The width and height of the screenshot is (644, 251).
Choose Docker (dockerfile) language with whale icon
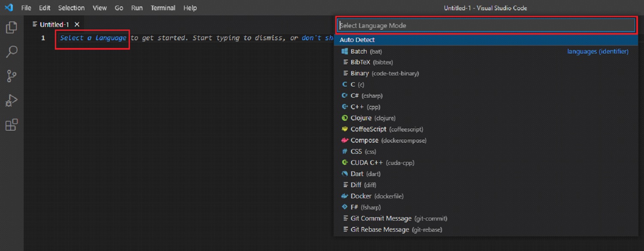coord(486,196)
